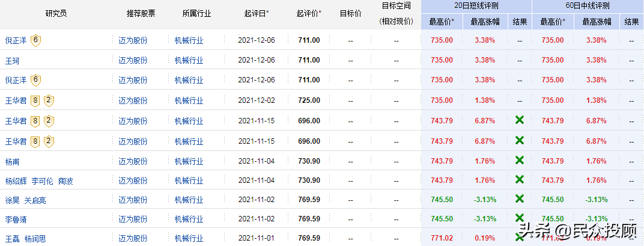Open analyst 杨润思's link

click(35, 239)
